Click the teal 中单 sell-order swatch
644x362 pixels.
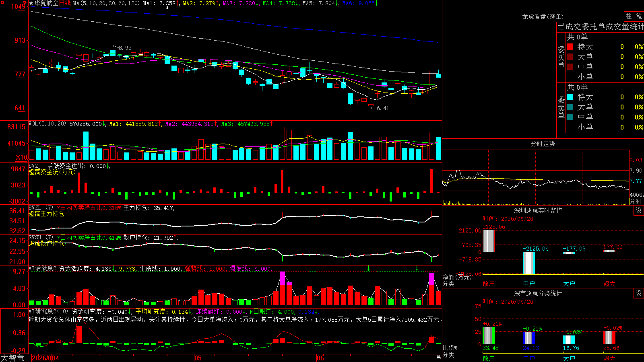coord(570,117)
